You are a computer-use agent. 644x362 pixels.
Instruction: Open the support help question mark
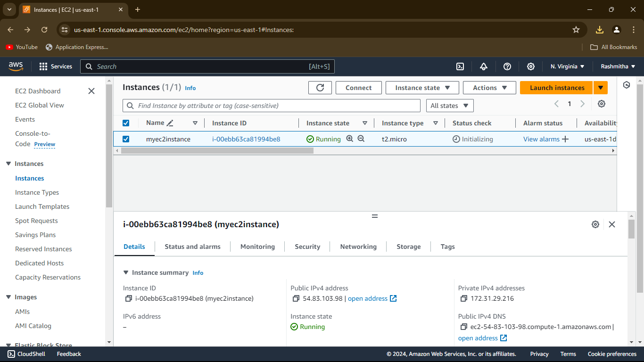(507, 66)
